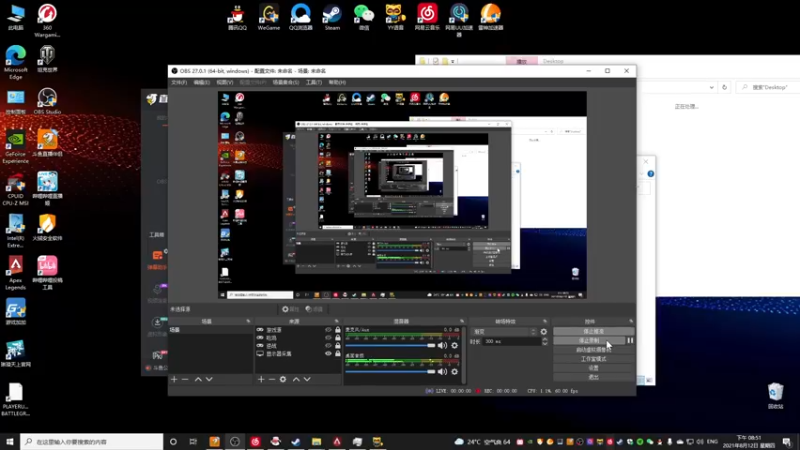Toggle lock on display capture source
The width and height of the screenshot is (800, 450).
(337, 353)
